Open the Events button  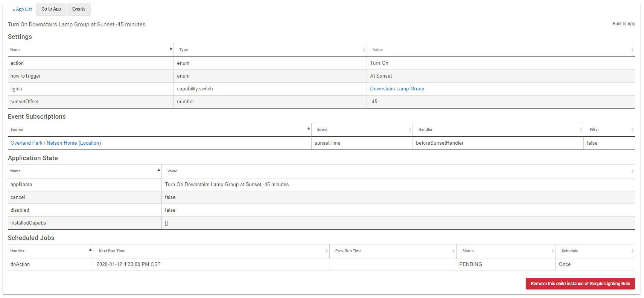[79, 9]
